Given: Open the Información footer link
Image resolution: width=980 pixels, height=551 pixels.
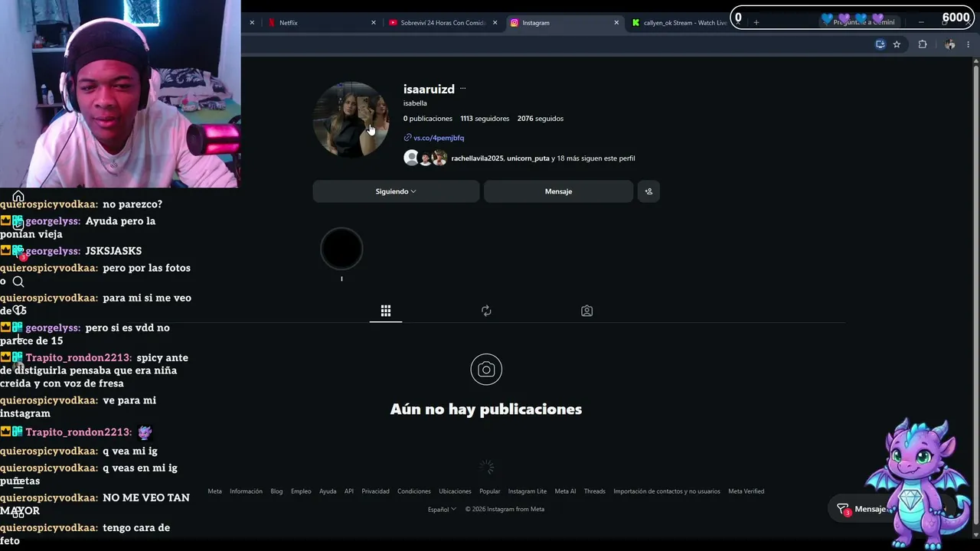Looking at the screenshot, I should 246,491.
